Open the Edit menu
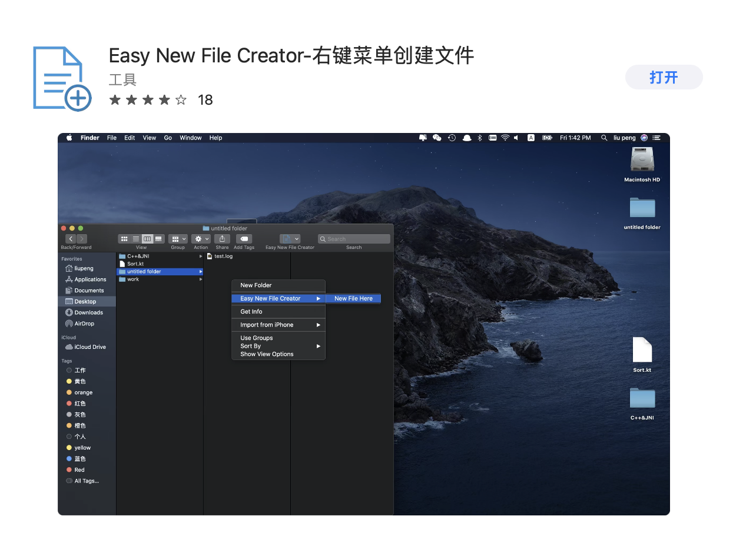 [130, 138]
